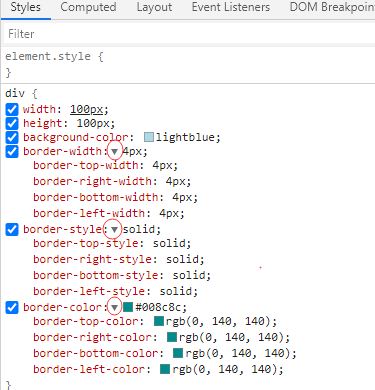This screenshot has height=390, width=375.
Task: Click the border-top-style longhand row
Action: tap(112, 243)
